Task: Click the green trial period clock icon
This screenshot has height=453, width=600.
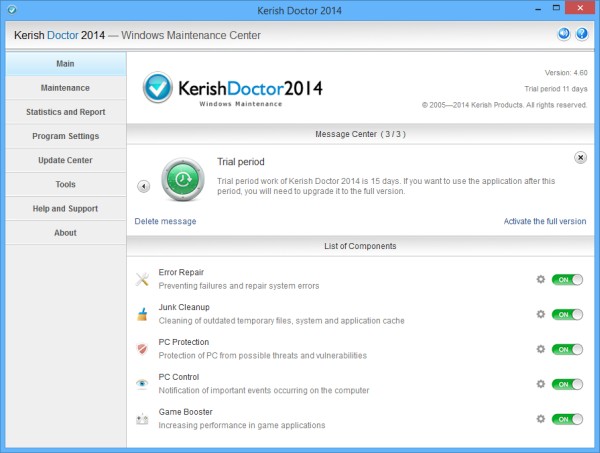Action: click(183, 179)
